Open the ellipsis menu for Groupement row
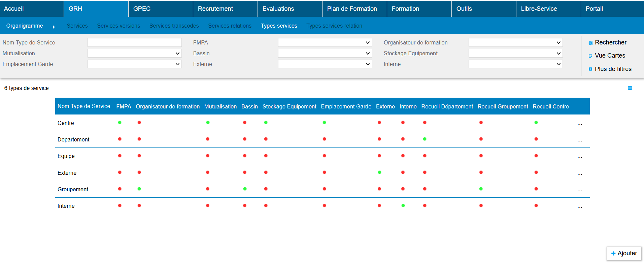The width and height of the screenshot is (644, 263). pyautogui.click(x=580, y=190)
